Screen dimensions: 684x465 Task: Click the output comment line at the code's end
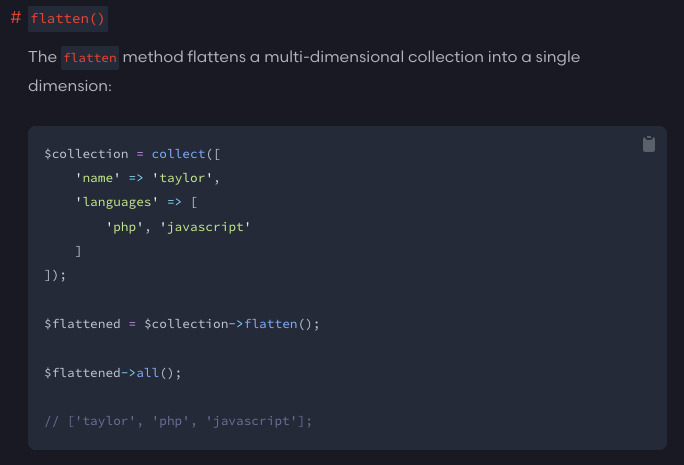tap(179, 421)
